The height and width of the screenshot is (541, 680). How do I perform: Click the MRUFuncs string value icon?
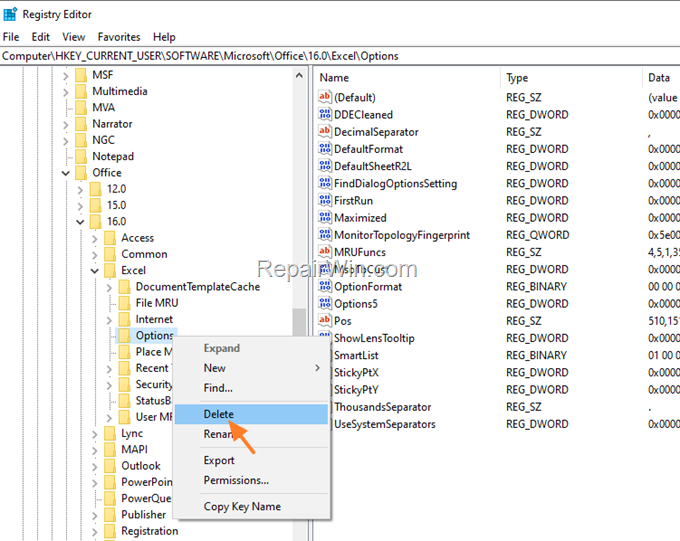point(325,252)
